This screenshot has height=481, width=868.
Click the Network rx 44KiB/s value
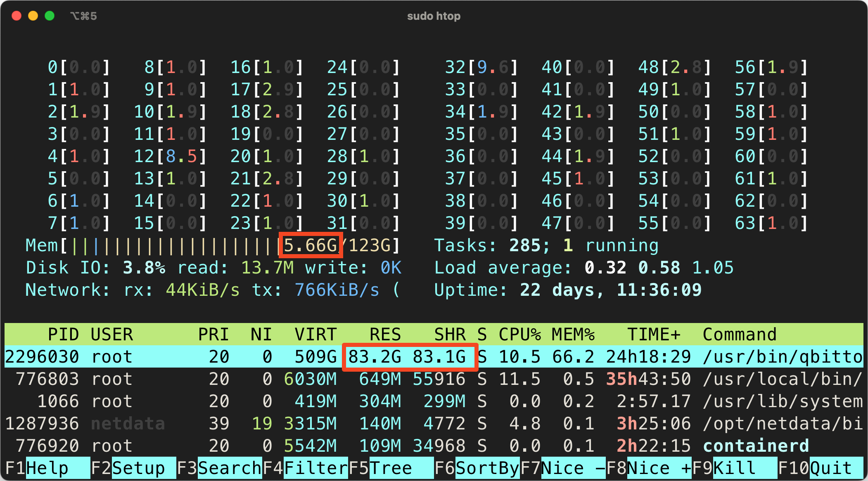click(202, 290)
